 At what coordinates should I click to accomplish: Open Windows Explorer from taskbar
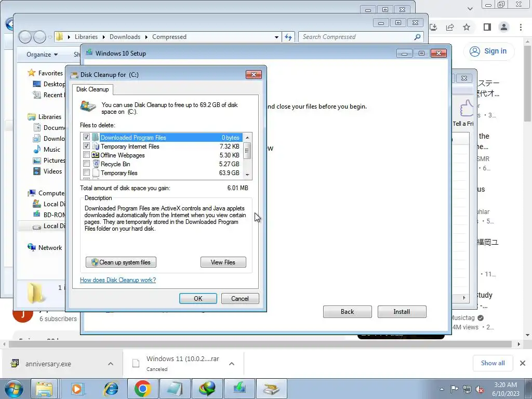click(45, 389)
